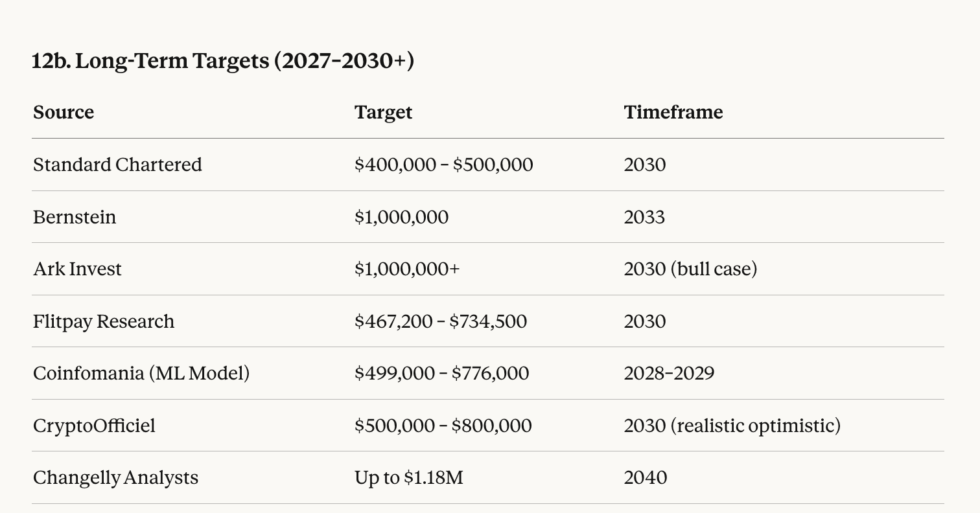Select the Target column header

[383, 112]
